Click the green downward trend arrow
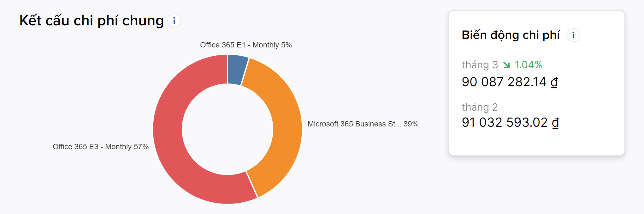Screen dimensions: 644x214 (506, 65)
